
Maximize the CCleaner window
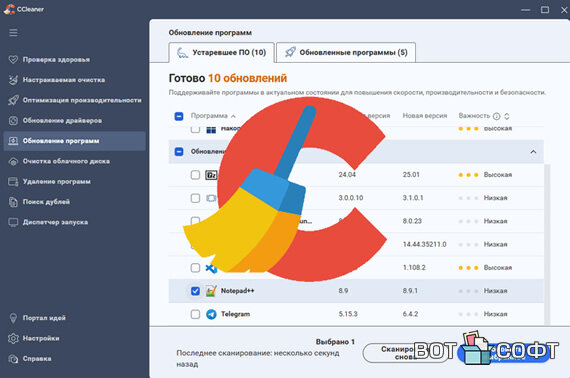[545, 10]
